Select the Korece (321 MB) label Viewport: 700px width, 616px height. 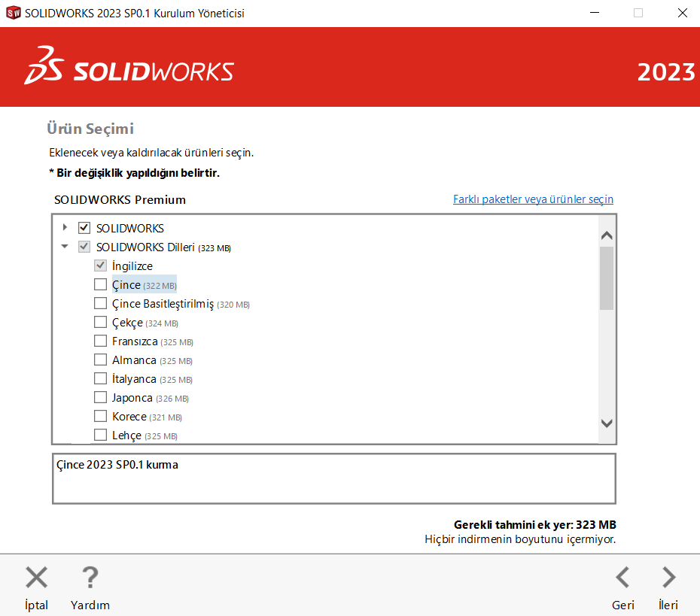148,417
